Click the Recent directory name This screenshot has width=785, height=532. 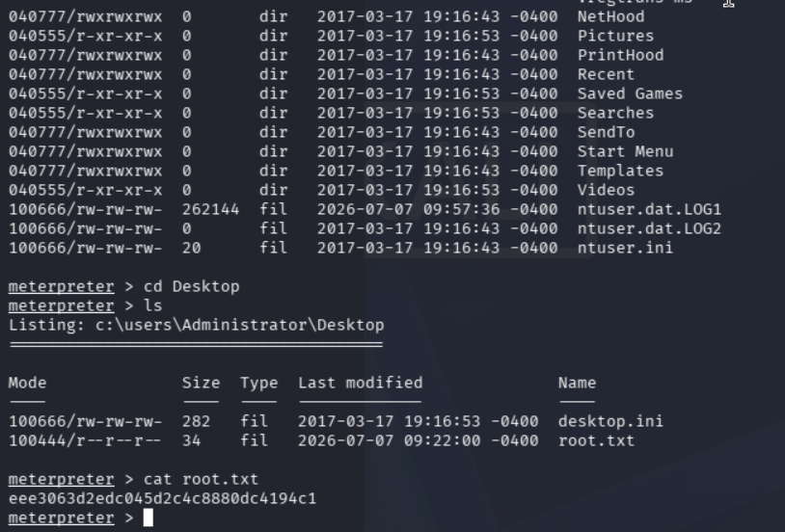(x=606, y=74)
